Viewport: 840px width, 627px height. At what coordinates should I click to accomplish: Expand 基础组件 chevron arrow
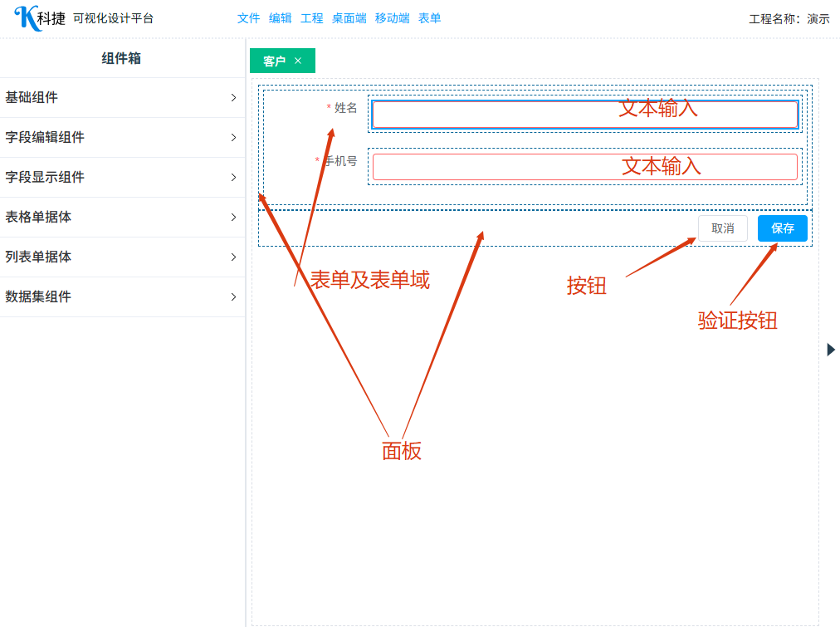(233, 98)
